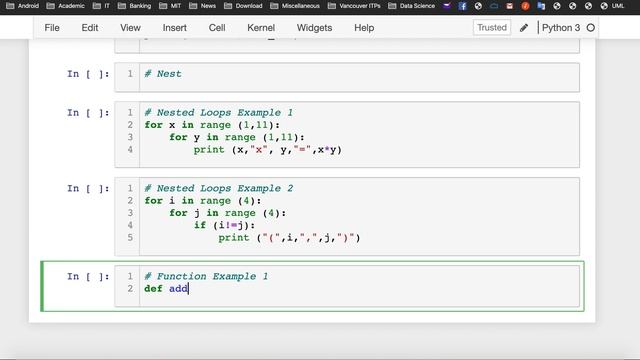Screen dimensions: 640x360
Task: Open the Help menu
Action: click(x=364, y=28)
